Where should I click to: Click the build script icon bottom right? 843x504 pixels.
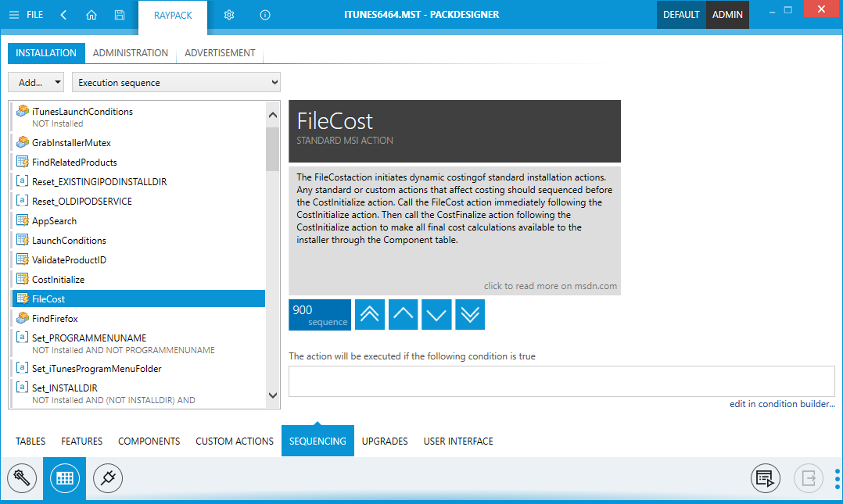(766, 477)
